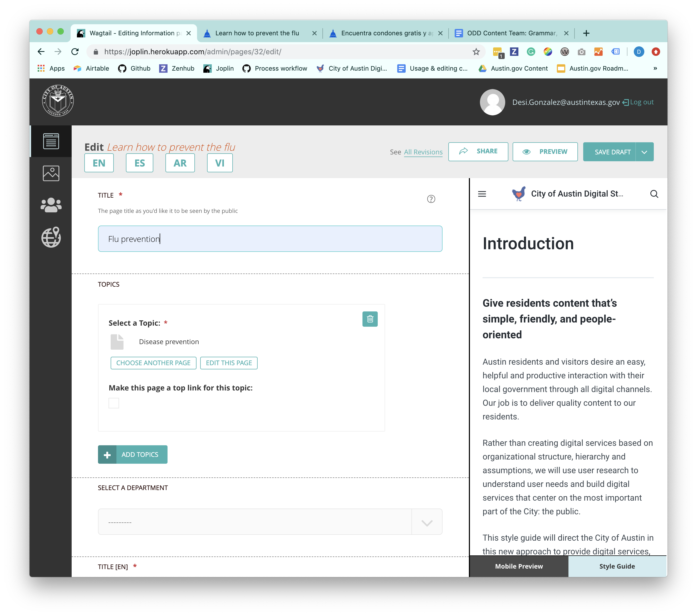Switch to the Style Guide tab
The width and height of the screenshot is (697, 616).
click(x=617, y=566)
